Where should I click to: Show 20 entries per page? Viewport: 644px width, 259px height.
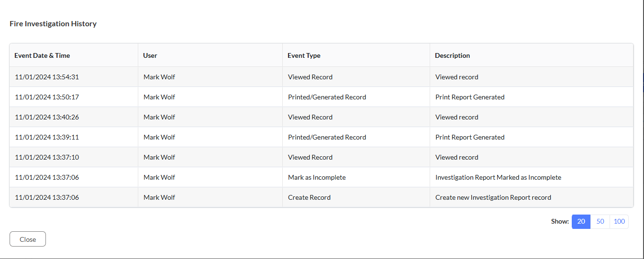[x=581, y=222]
